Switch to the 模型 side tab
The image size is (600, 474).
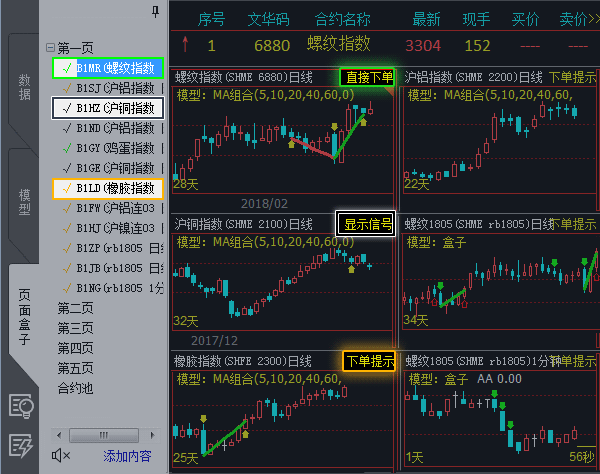24,200
